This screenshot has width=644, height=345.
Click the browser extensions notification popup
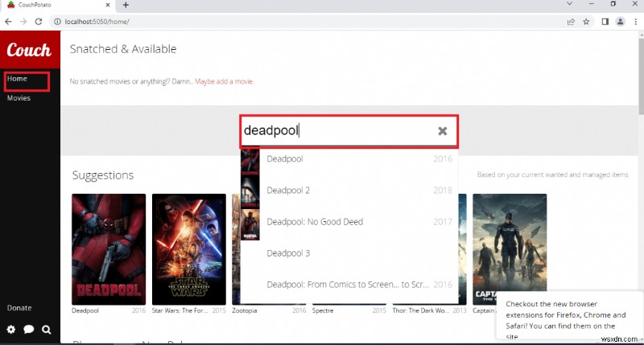click(569, 315)
